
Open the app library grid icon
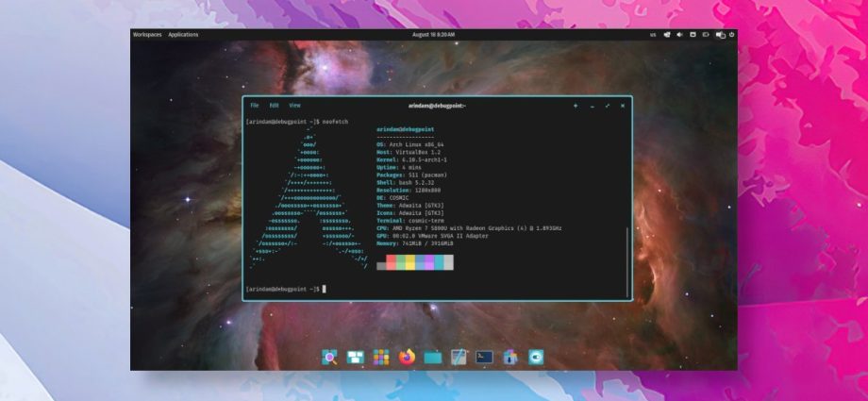tap(381, 358)
